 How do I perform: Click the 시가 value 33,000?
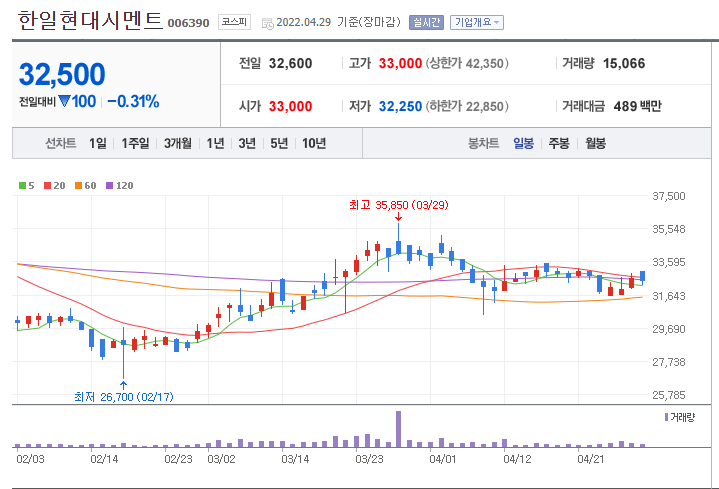(x=290, y=106)
